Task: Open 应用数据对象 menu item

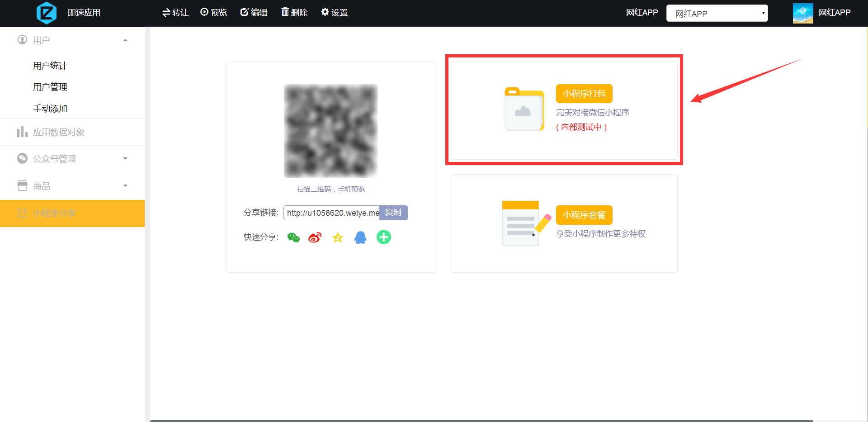Action: pos(72,132)
